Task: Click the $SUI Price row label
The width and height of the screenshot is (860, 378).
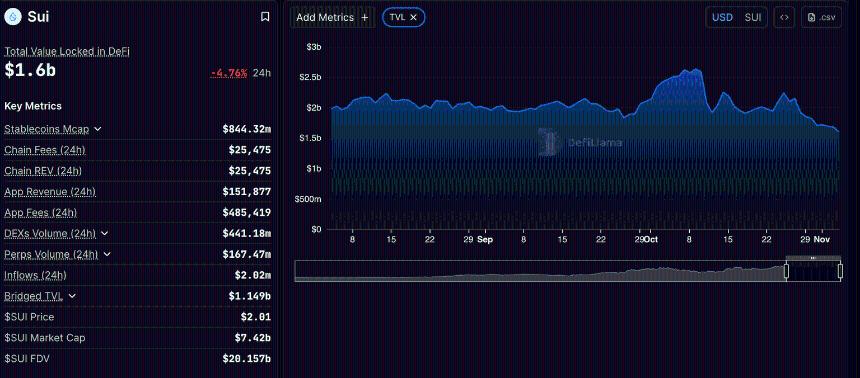Action: pos(29,317)
